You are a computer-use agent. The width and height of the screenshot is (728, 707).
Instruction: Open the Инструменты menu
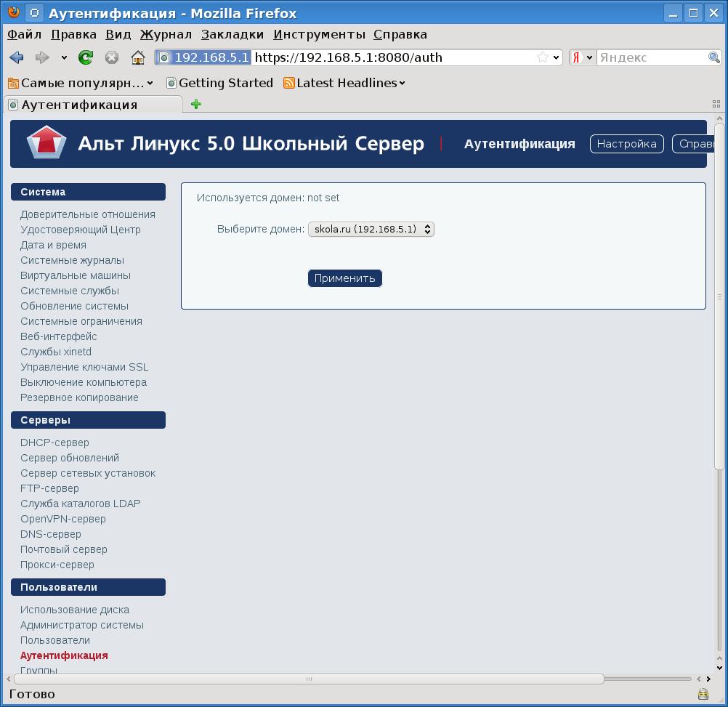tap(319, 34)
